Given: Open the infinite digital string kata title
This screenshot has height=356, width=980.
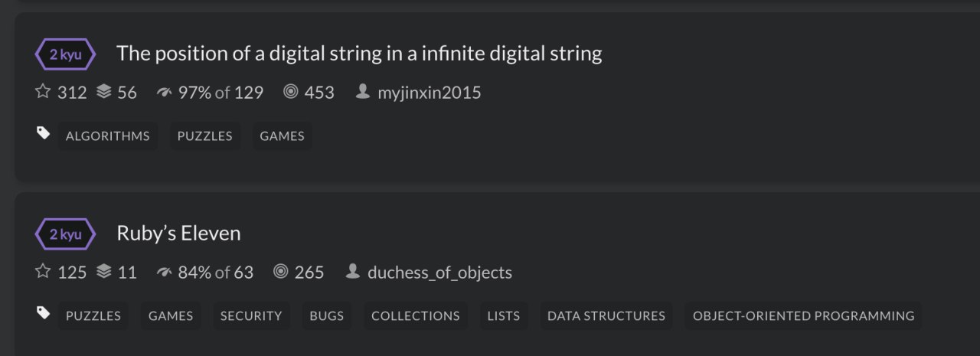Looking at the screenshot, I should click(x=359, y=54).
